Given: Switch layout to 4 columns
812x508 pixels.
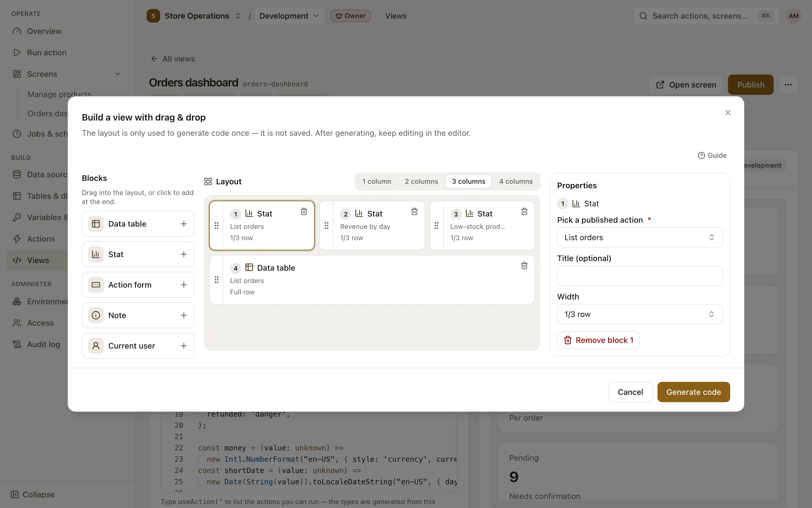Looking at the screenshot, I should click(x=516, y=181).
